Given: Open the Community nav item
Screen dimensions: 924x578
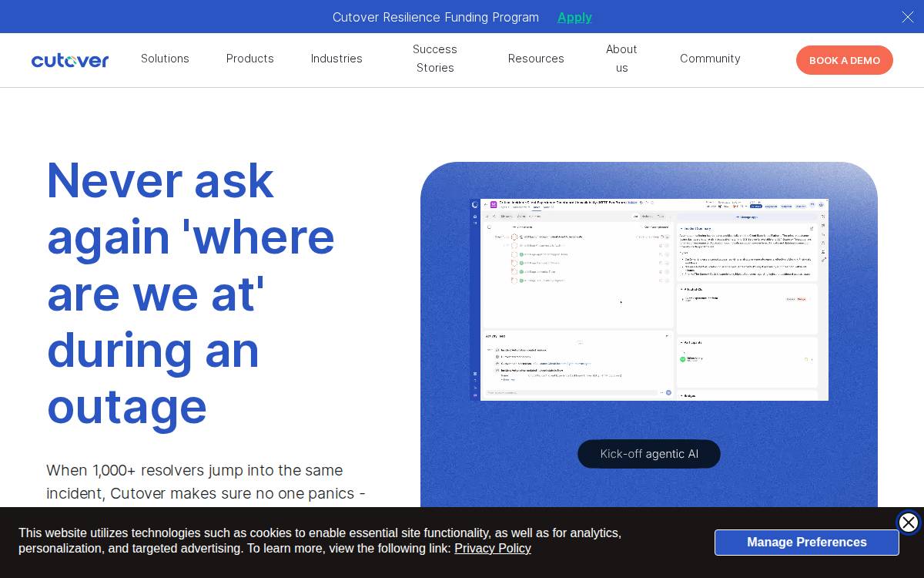Looking at the screenshot, I should coord(710,59).
